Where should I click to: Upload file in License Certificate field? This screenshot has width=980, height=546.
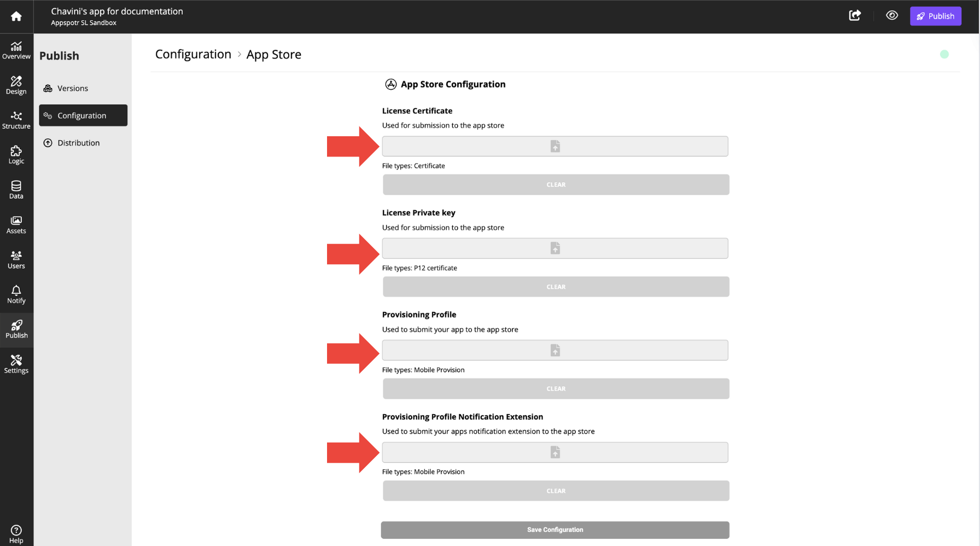(x=555, y=146)
